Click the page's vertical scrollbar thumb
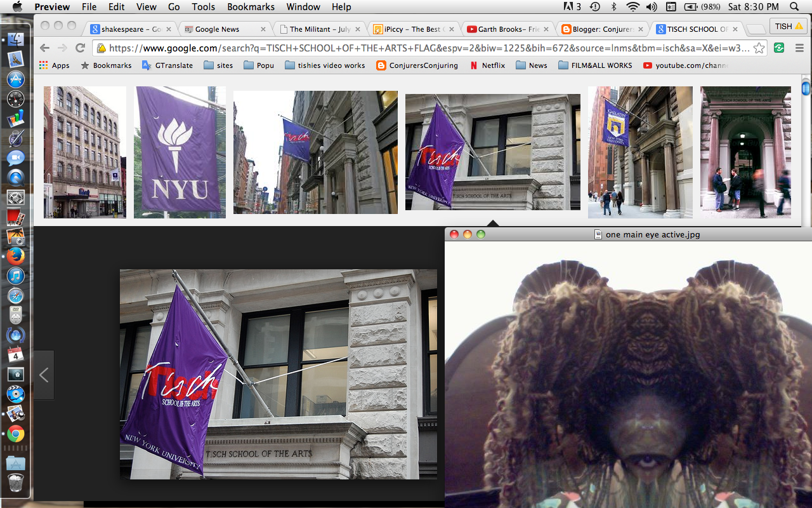The image size is (812, 508). [806, 88]
